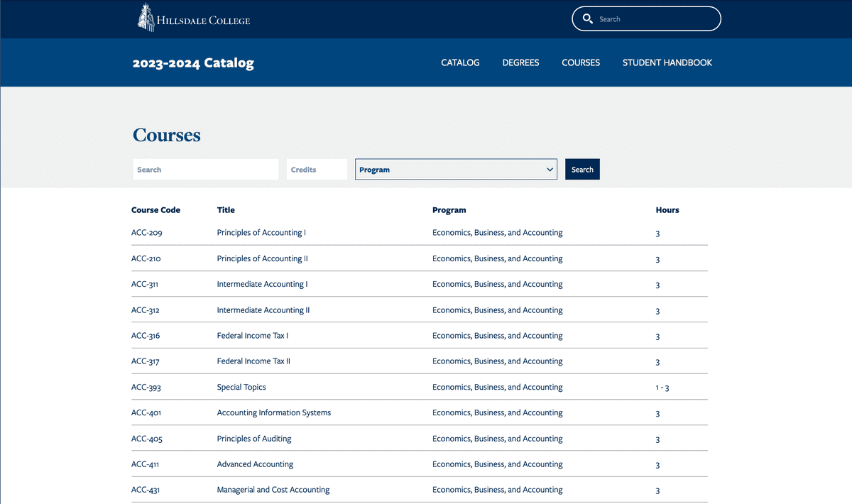This screenshot has width=852, height=504.
Task: Select the DEGREES navigation item
Action: [520, 62]
